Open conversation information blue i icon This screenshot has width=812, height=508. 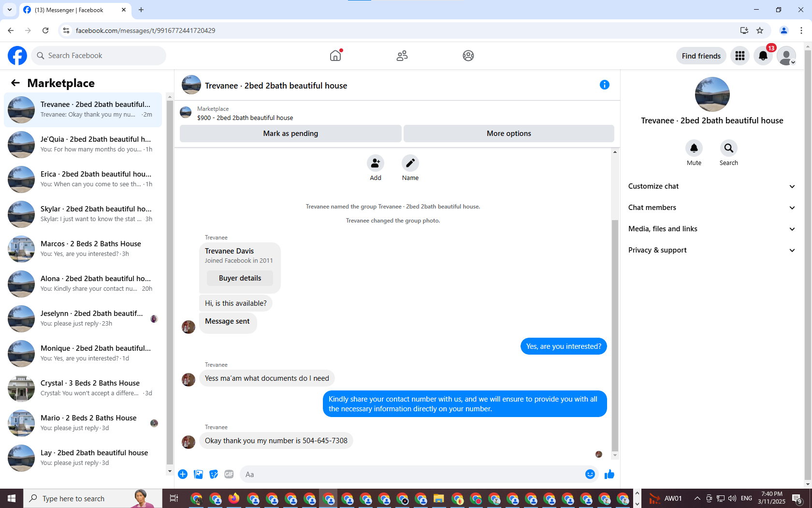tap(605, 85)
